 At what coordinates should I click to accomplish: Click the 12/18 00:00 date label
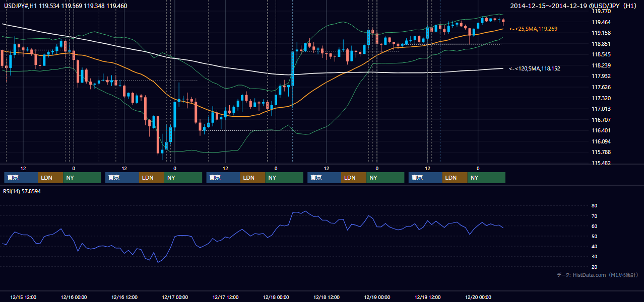tap(276, 297)
